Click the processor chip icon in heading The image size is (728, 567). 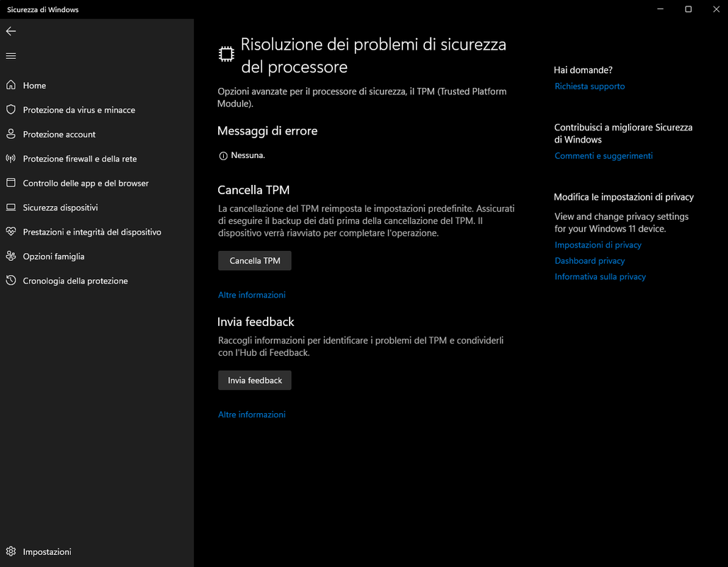[x=227, y=55]
